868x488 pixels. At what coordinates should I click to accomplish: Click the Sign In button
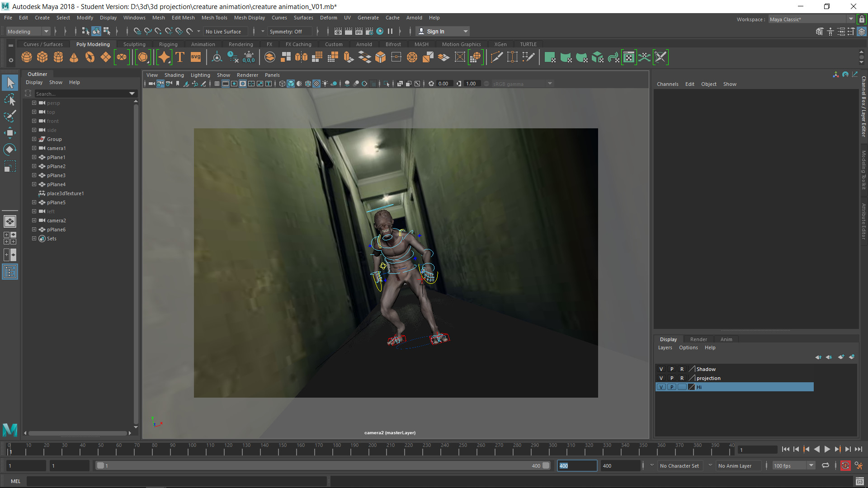click(435, 32)
